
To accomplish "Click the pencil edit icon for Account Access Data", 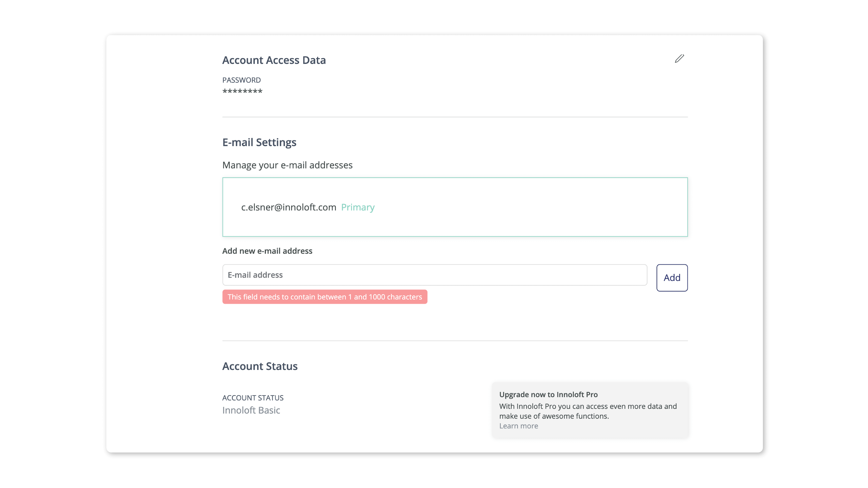I will (x=679, y=59).
